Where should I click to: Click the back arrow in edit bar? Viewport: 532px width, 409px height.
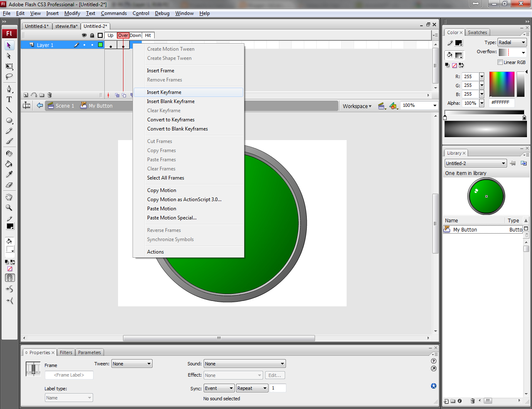pyautogui.click(x=39, y=106)
